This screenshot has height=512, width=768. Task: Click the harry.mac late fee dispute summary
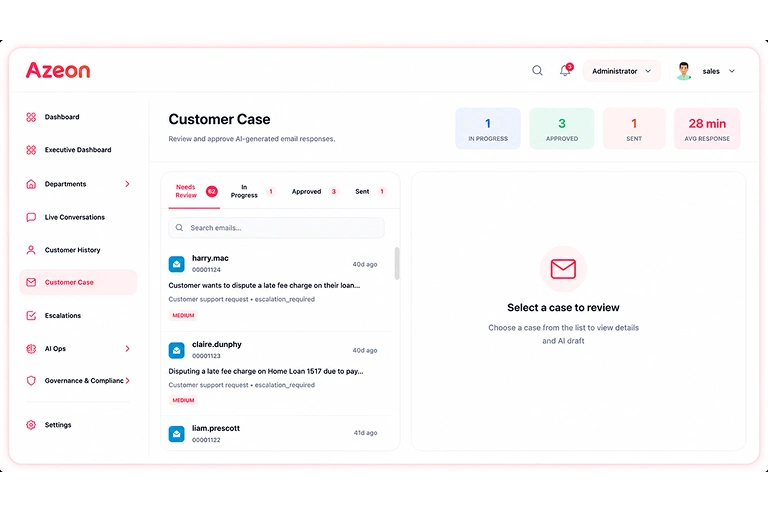pos(264,285)
